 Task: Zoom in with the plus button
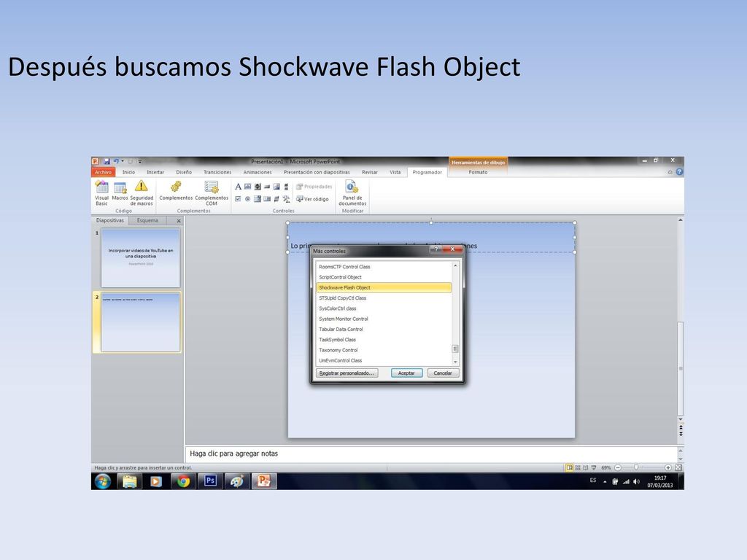[x=668, y=467]
